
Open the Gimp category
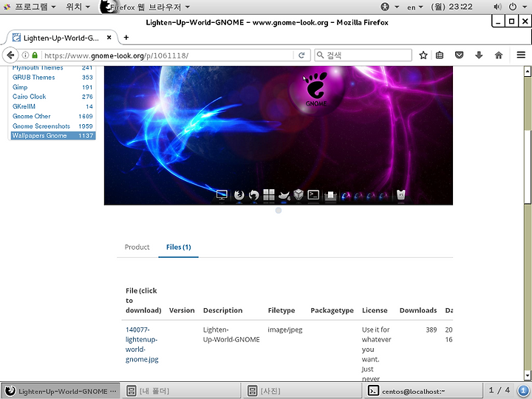20,87
